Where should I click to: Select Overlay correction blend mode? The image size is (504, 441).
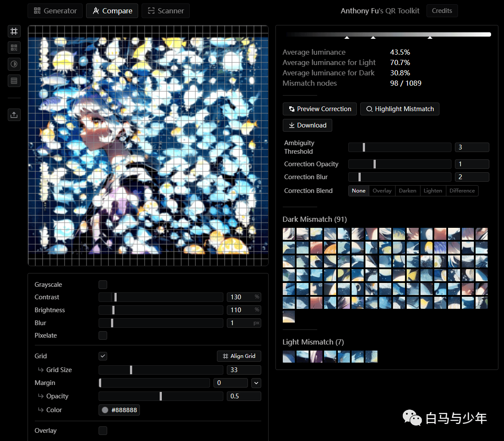point(382,191)
